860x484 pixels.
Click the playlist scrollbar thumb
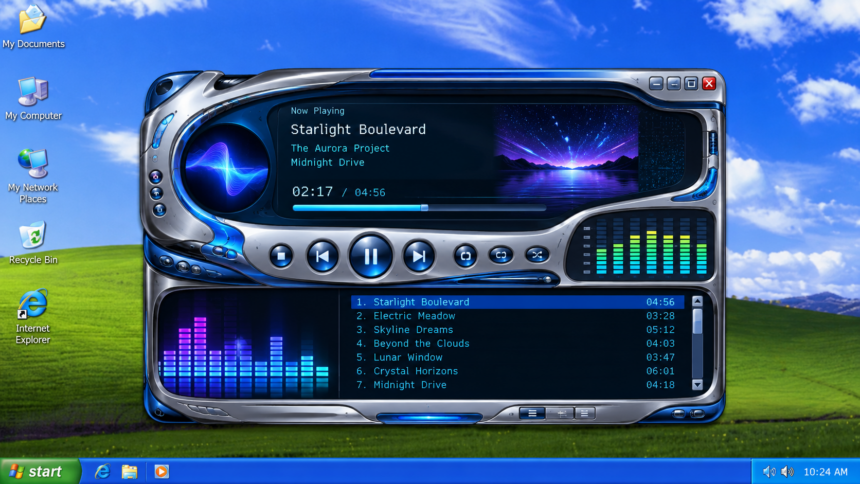click(x=697, y=321)
